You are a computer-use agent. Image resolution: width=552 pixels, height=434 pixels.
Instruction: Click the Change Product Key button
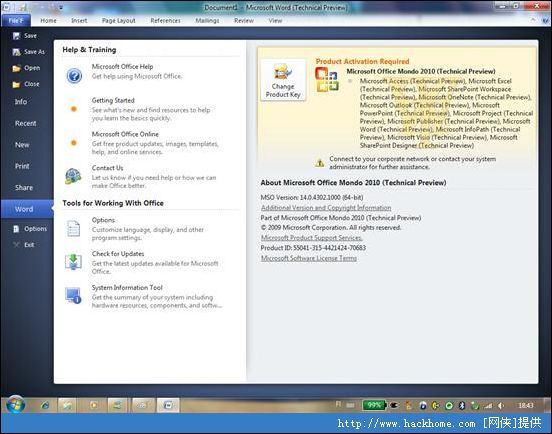pos(283,81)
